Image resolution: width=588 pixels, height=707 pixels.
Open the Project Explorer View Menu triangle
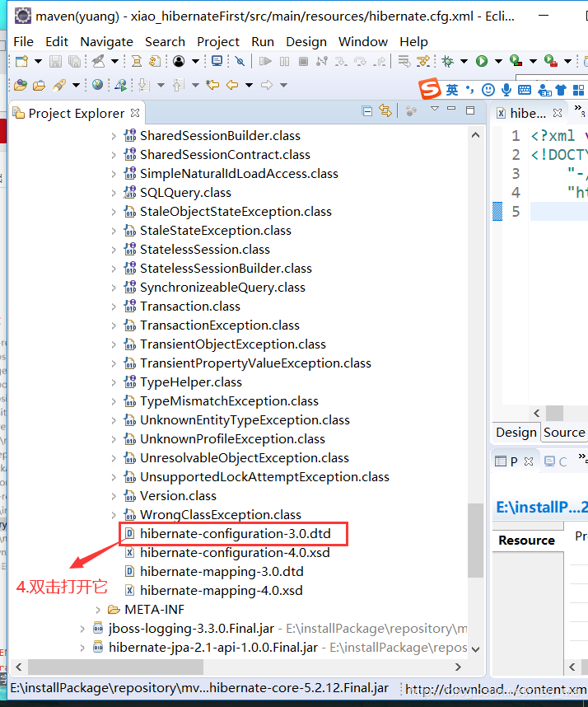pos(434,109)
